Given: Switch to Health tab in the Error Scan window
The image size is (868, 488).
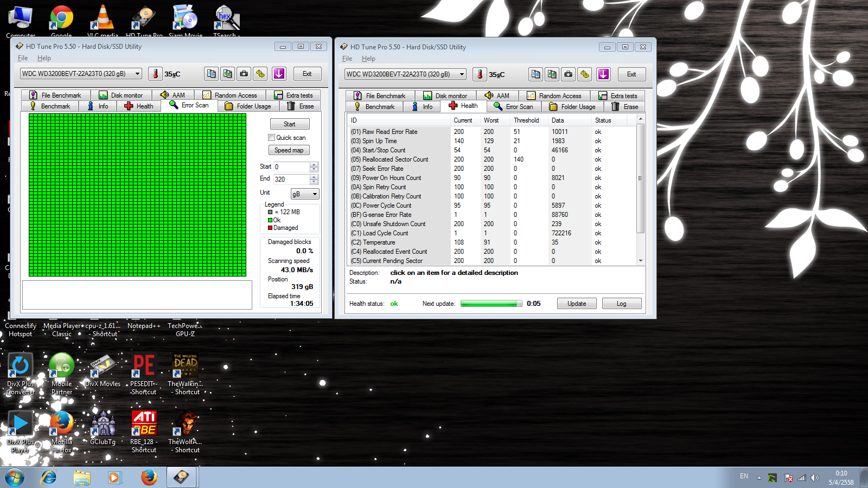Looking at the screenshot, I should (139, 106).
